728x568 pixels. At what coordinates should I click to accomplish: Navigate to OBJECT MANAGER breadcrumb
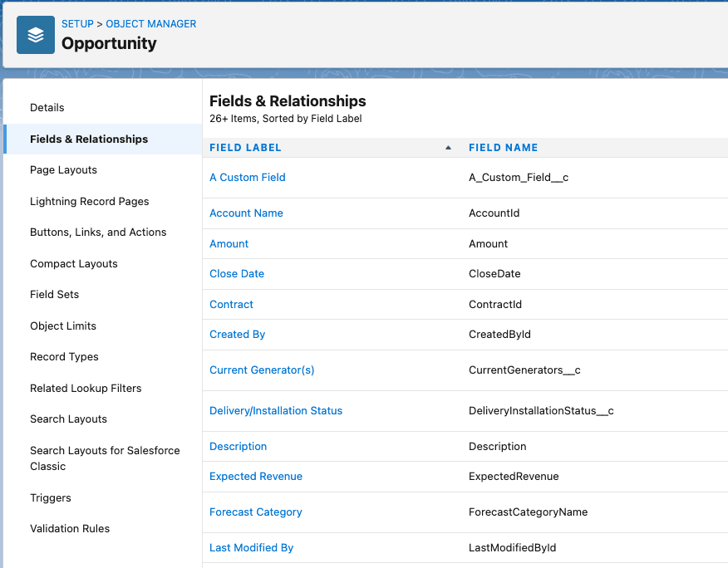coord(150,24)
